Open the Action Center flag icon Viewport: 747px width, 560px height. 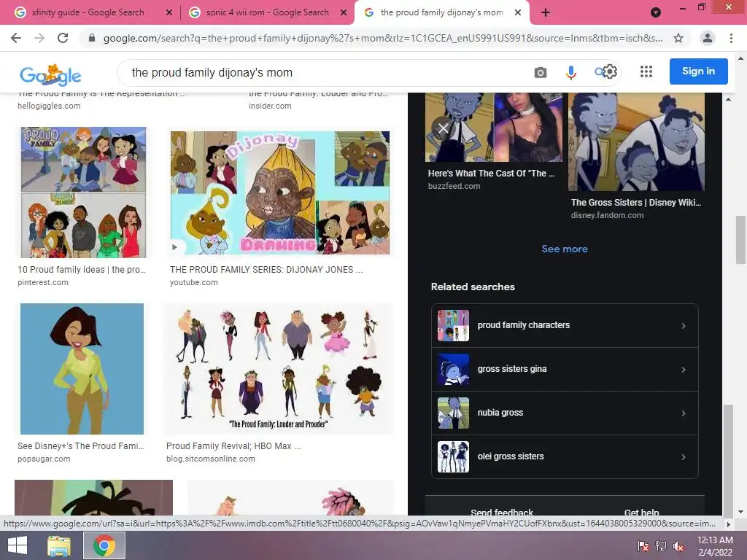[643, 545]
